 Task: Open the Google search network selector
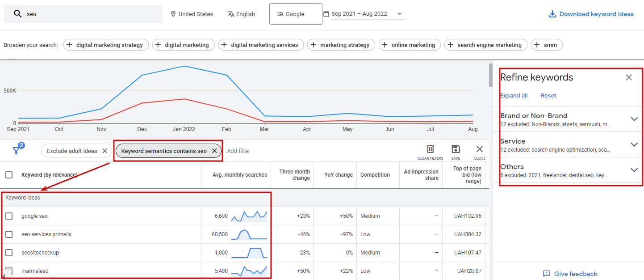(296, 14)
